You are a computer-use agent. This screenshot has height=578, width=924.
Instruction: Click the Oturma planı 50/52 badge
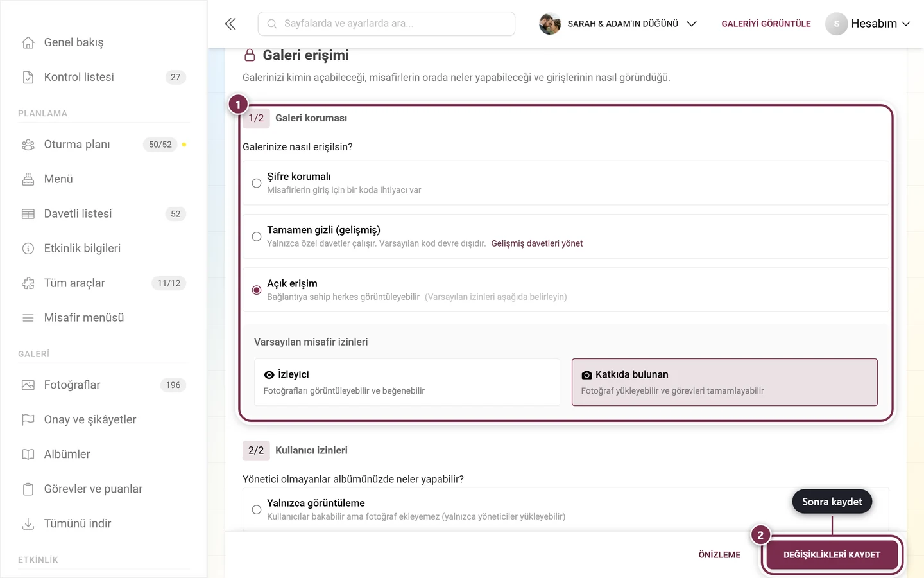coord(160,144)
